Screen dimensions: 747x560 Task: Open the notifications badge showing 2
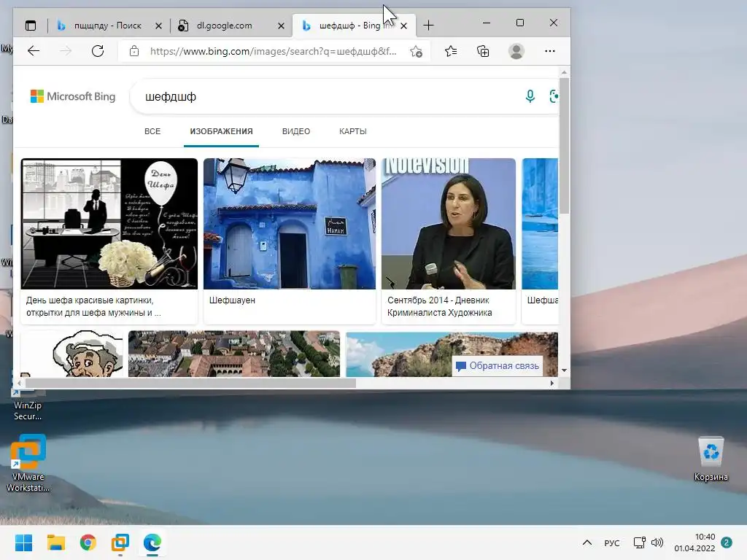(726, 542)
